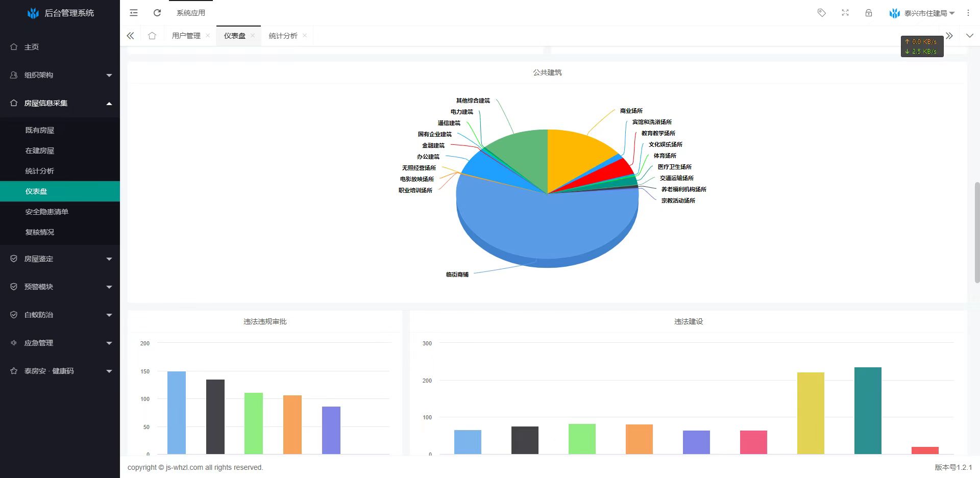This screenshot has height=478, width=980.
Task: Close the 统计分析 tab
Action: pyautogui.click(x=305, y=36)
